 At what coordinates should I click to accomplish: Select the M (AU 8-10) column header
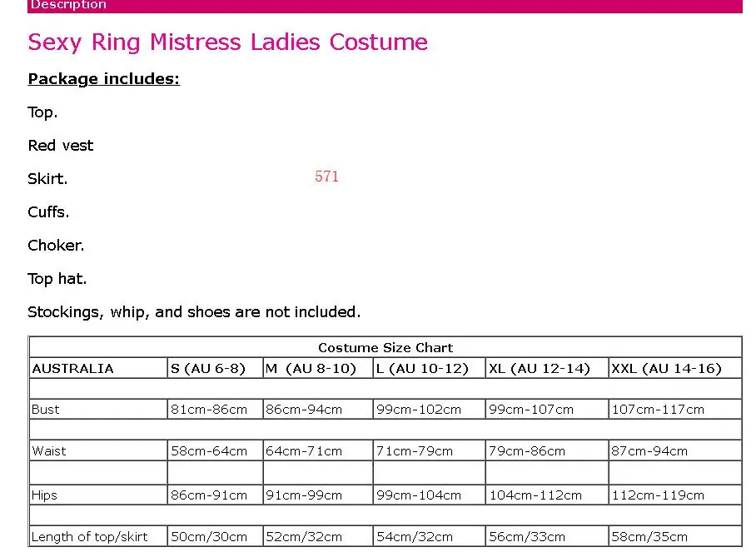(318, 368)
